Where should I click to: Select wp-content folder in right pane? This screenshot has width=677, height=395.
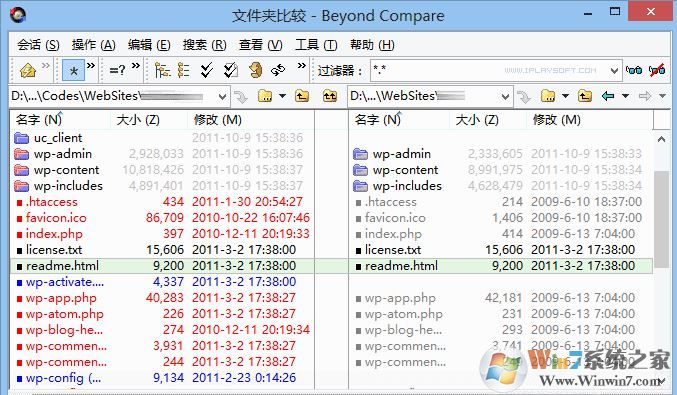point(405,170)
